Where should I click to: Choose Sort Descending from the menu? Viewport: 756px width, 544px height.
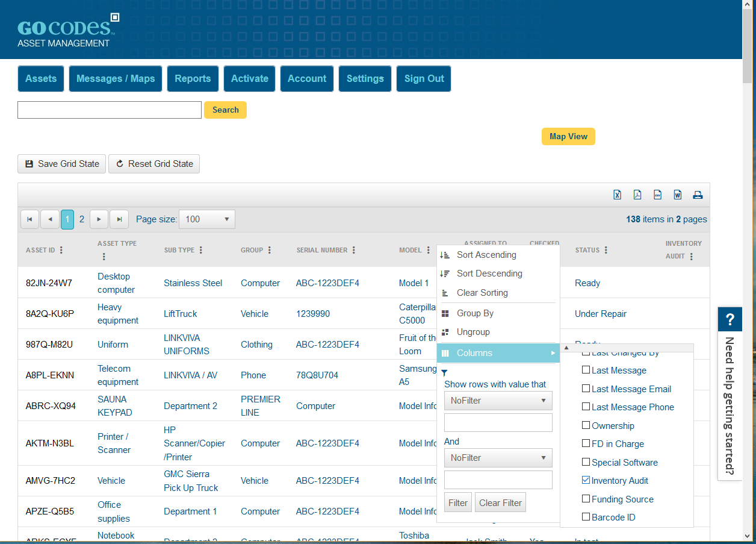coord(498,274)
